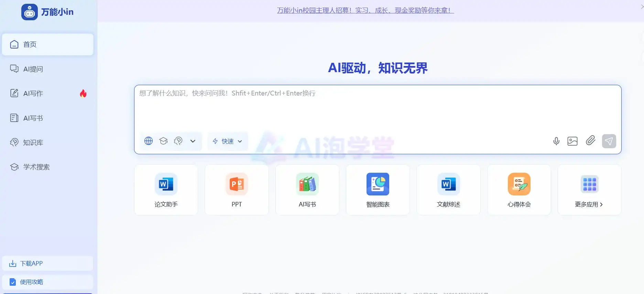This screenshot has width=644, height=294.
Task: Click the hot flame icon beside AI写作
Action: (83, 93)
